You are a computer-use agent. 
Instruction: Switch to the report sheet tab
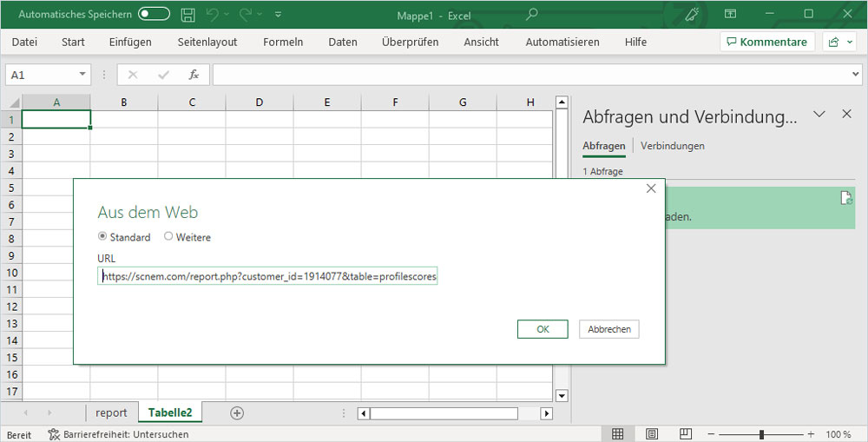[111, 412]
